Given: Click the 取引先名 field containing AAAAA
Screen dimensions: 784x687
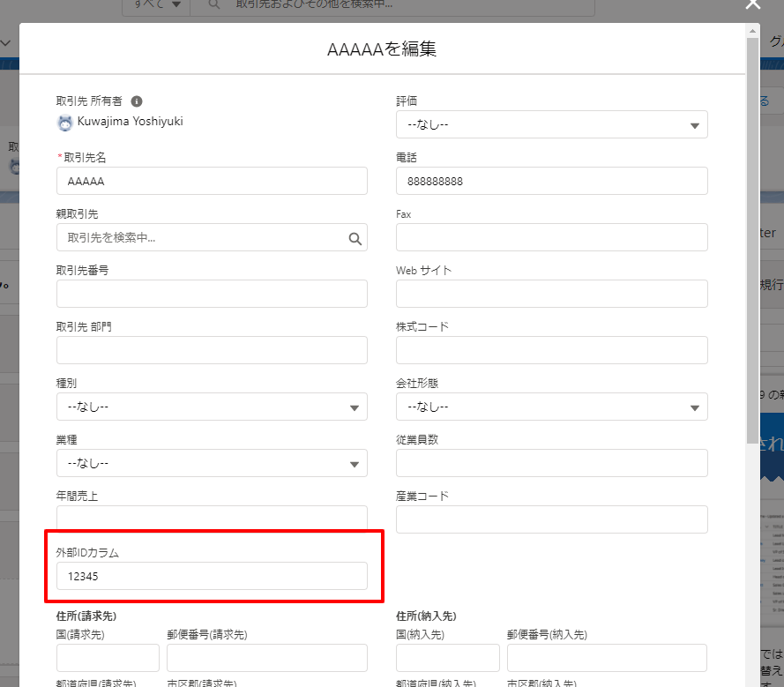Looking at the screenshot, I should pos(212,181).
